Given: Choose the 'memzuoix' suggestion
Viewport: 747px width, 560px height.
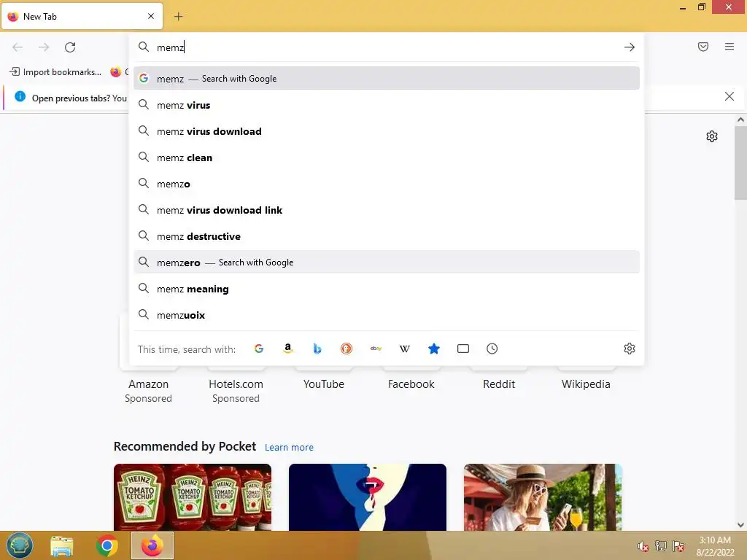Looking at the screenshot, I should pyautogui.click(x=387, y=315).
